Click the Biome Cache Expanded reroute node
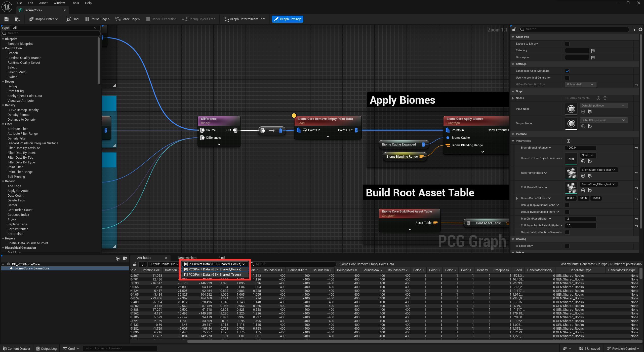Viewport: 644px width, 352px height. tap(404, 145)
